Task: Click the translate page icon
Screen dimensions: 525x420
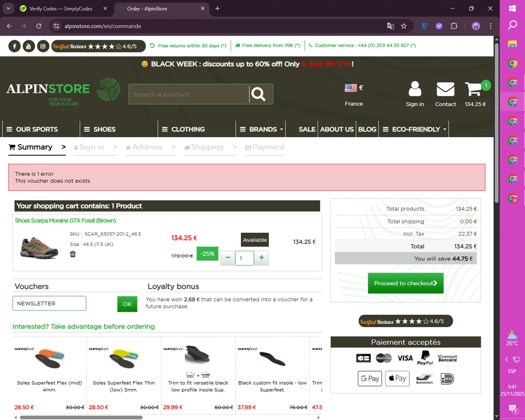Action: [390, 26]
